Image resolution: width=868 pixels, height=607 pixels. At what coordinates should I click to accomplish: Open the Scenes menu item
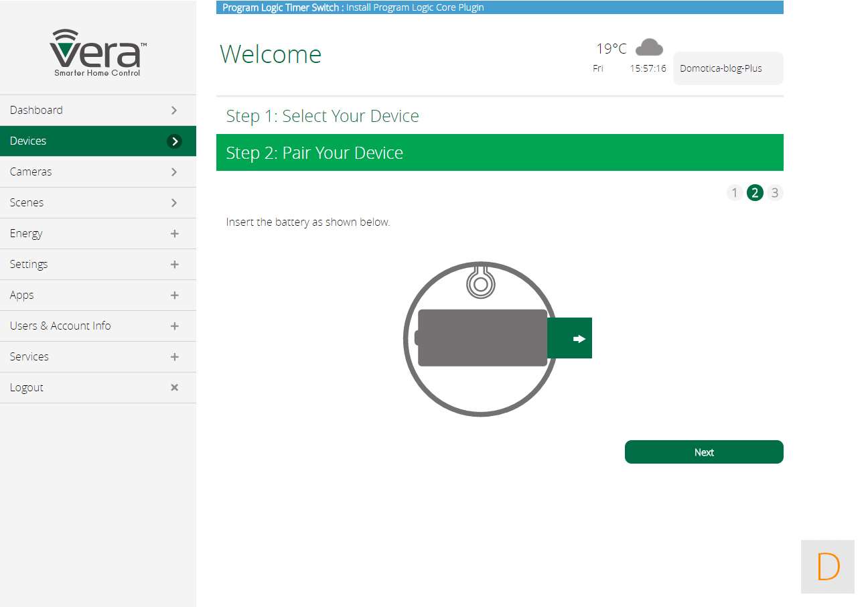pos(27,203)
